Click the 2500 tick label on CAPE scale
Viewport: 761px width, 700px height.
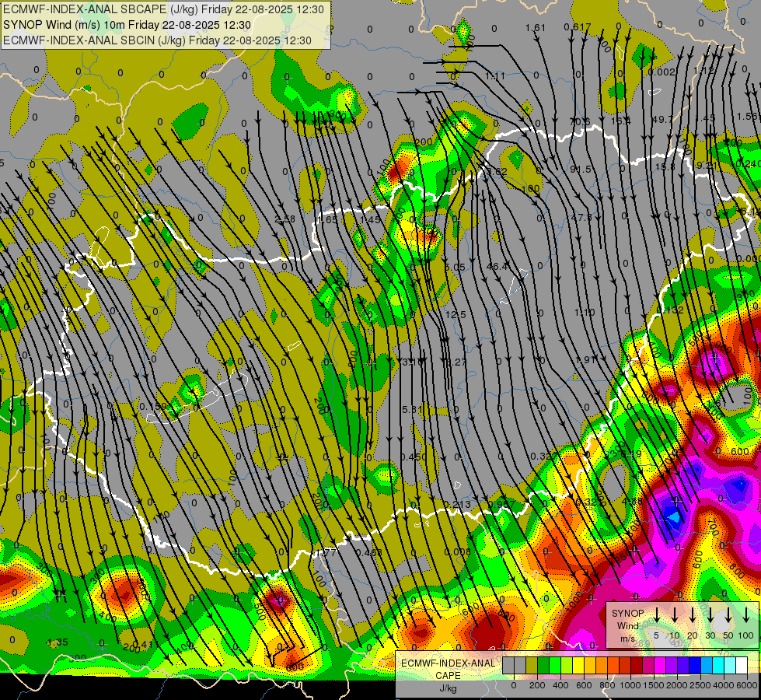point(700,685)
